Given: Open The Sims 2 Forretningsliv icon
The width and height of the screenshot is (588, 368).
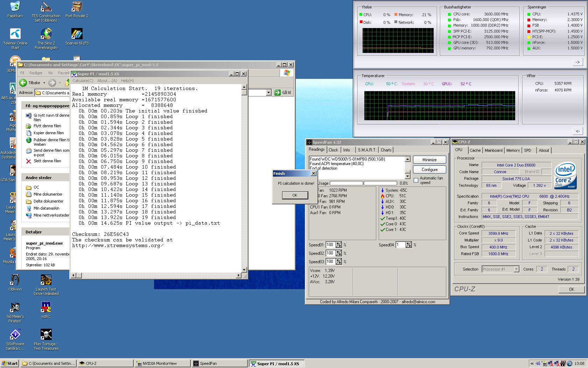Looking at the screenshot, I should tap(46, 39).
